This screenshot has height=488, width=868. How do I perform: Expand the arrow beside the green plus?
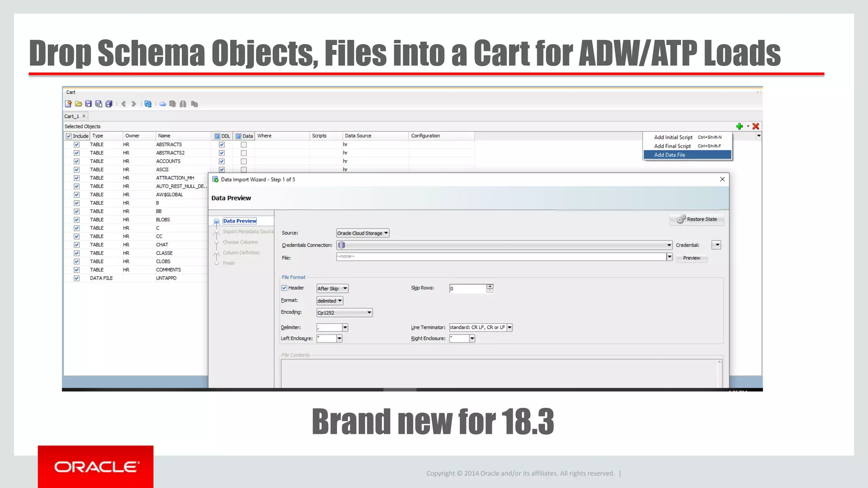748,126
